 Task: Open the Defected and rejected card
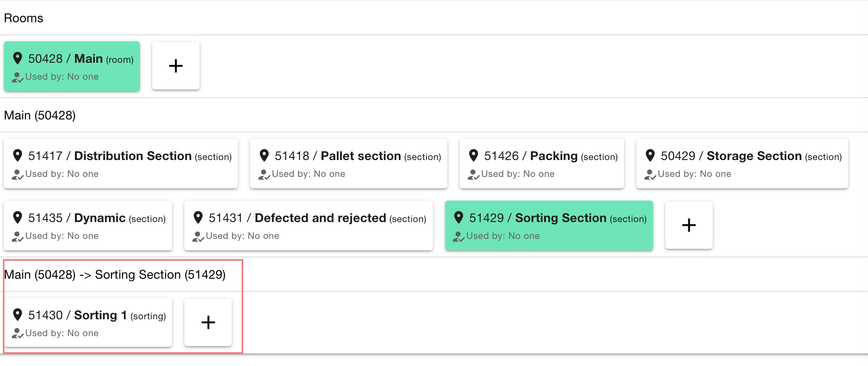coord(308,225)
